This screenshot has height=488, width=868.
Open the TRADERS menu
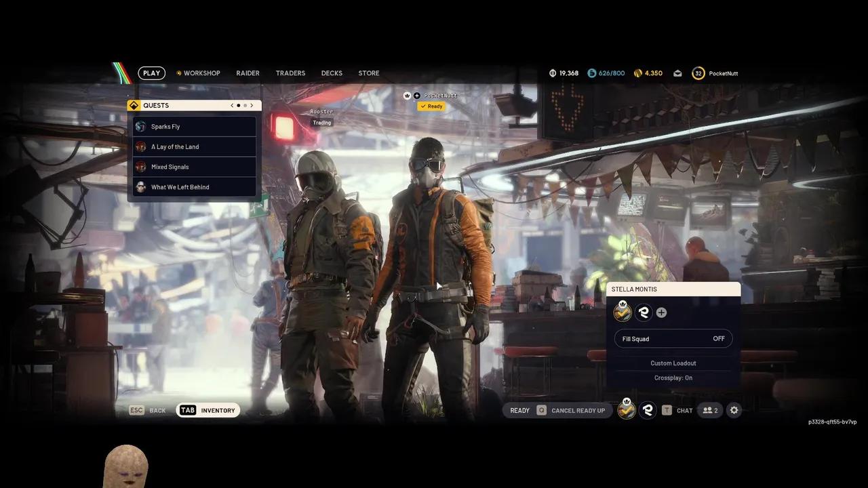click(290, 73)
